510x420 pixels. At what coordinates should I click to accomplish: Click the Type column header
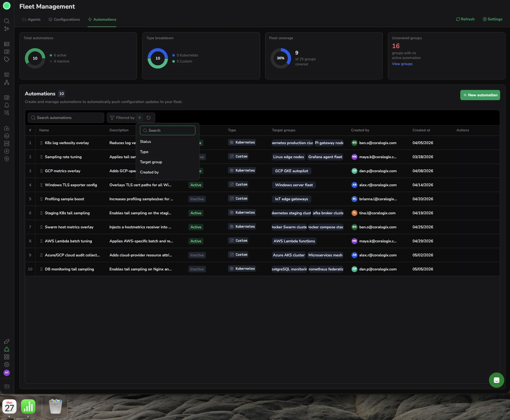(x=232, y=130)
